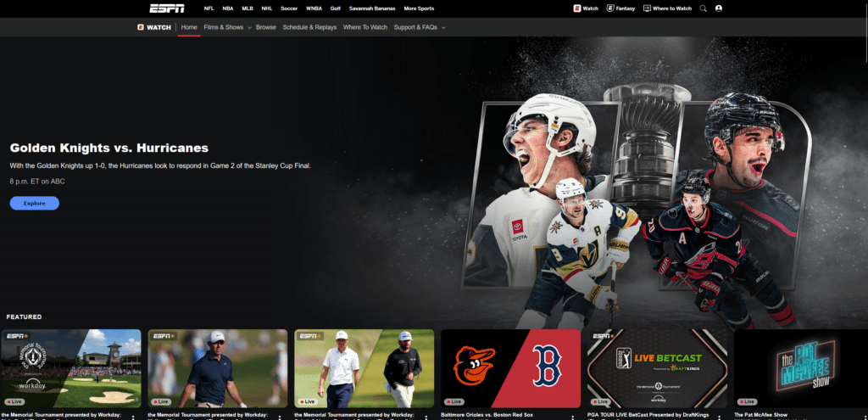Open the Orioles vs. Red Sox thumbnail
Screen dimensions: 868x420
tap(510, 368)
